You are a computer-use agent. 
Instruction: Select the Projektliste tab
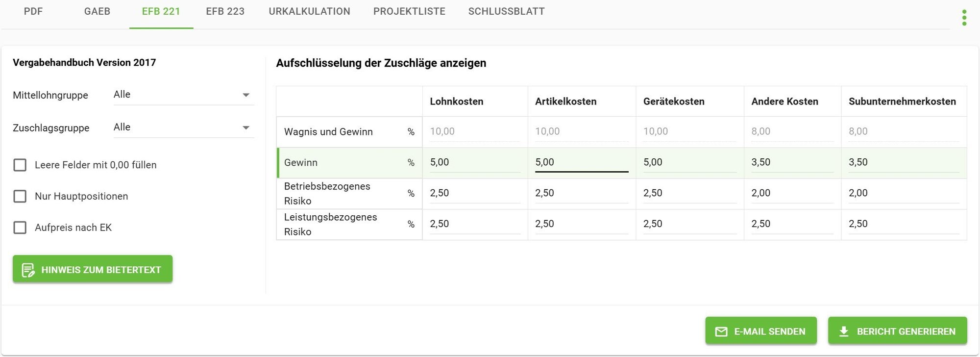(409, 11)
